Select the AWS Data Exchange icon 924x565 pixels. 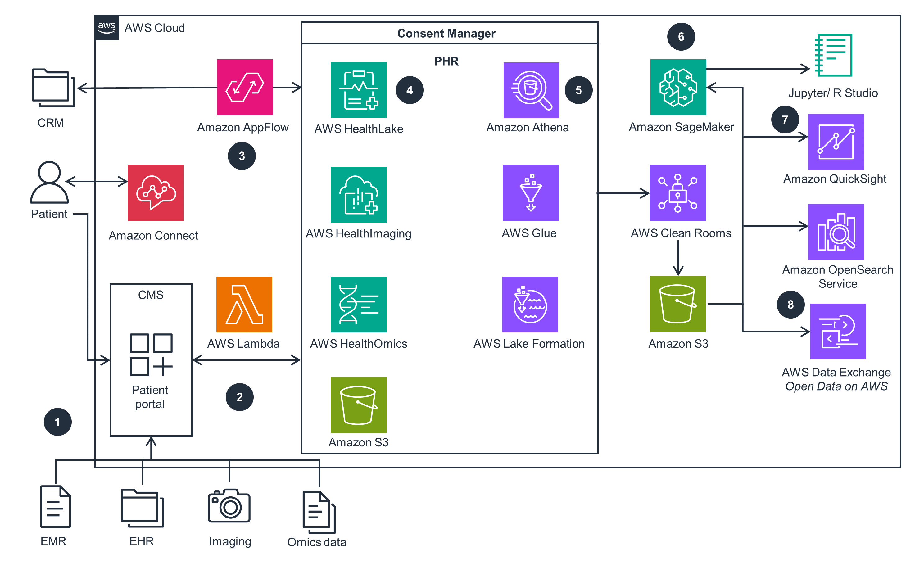point(839,332)
